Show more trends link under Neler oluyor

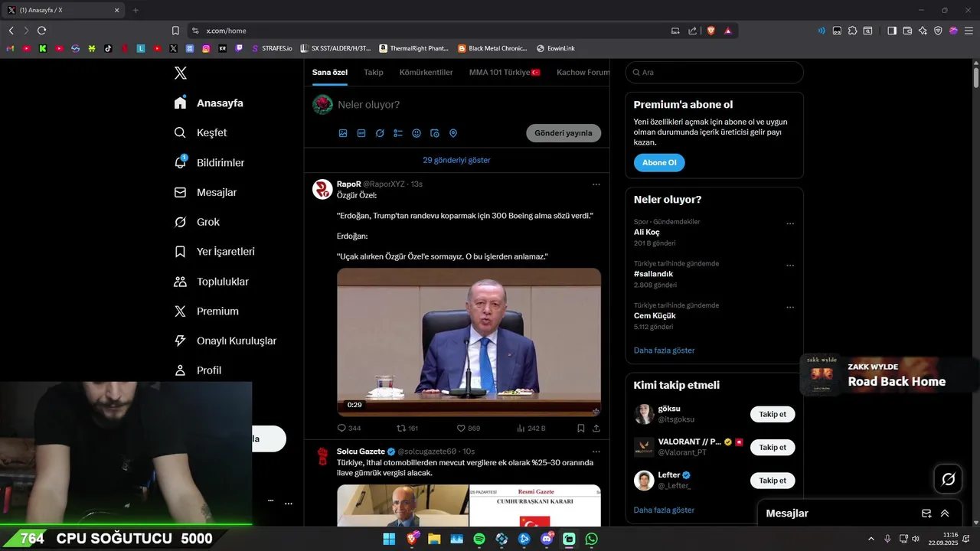[665, 350]
